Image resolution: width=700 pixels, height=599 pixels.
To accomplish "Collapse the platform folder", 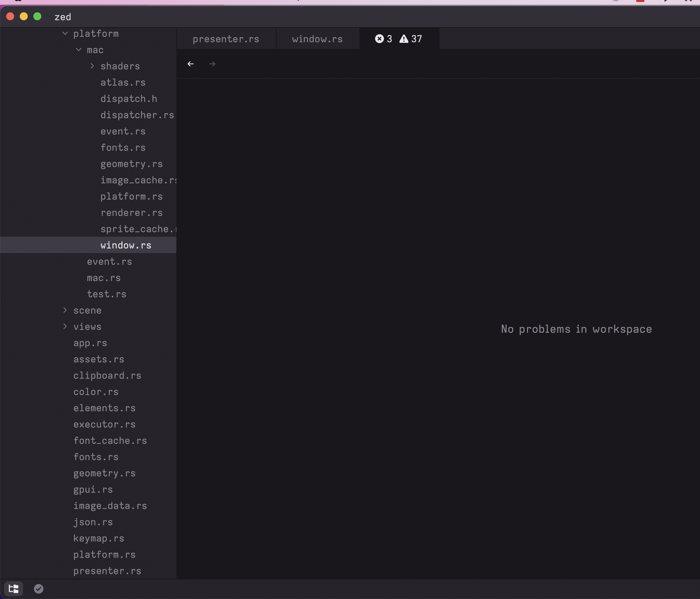I will pos(64,33).
